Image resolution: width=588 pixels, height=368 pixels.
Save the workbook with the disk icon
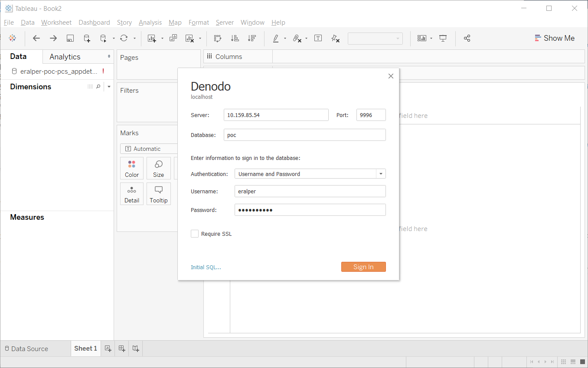(x=70, y=38)
